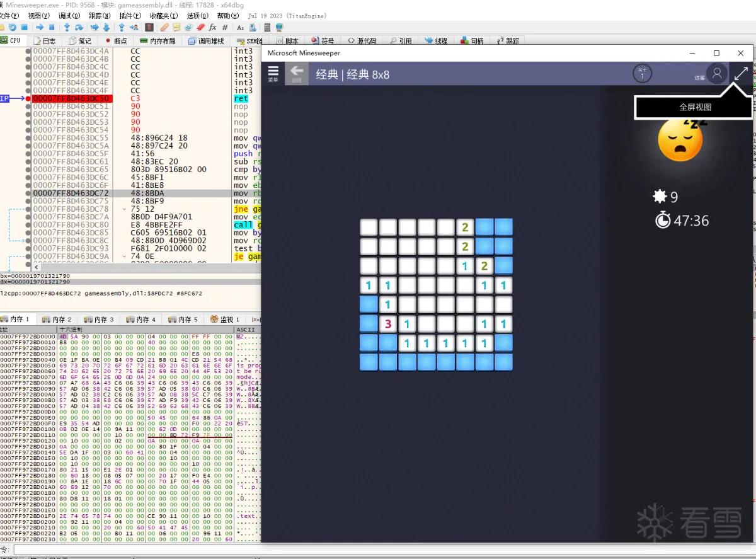Open the fx functions icon in toolbar
This screenshot has height=559, width=756.
point(212,27)
